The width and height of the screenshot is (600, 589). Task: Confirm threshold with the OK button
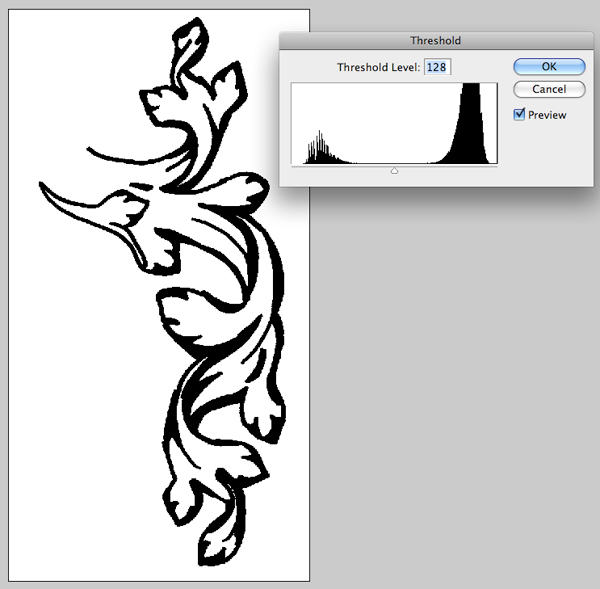549,67
